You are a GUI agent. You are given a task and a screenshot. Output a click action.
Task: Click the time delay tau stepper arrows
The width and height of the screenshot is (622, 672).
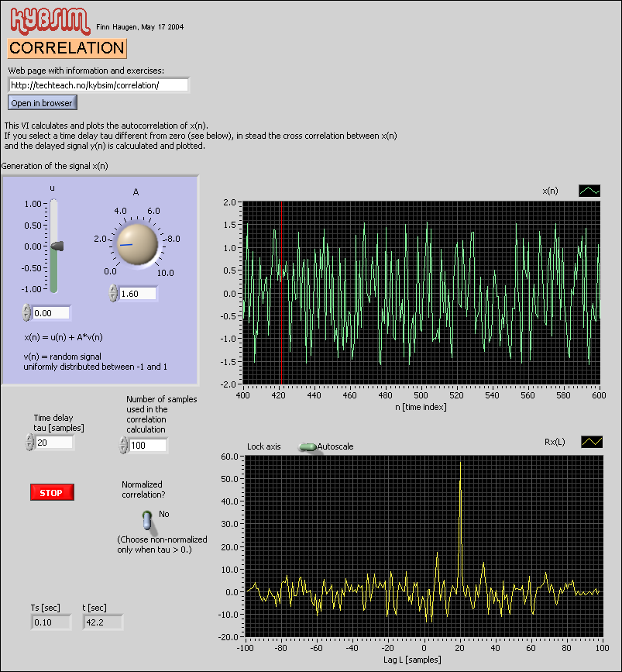click(x=30, y=442)
